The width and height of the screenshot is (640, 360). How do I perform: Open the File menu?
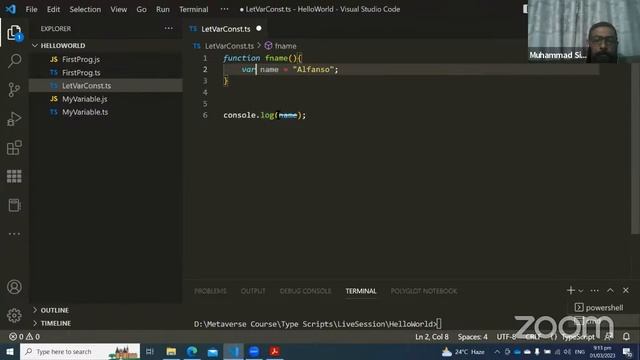click(31, 9)
